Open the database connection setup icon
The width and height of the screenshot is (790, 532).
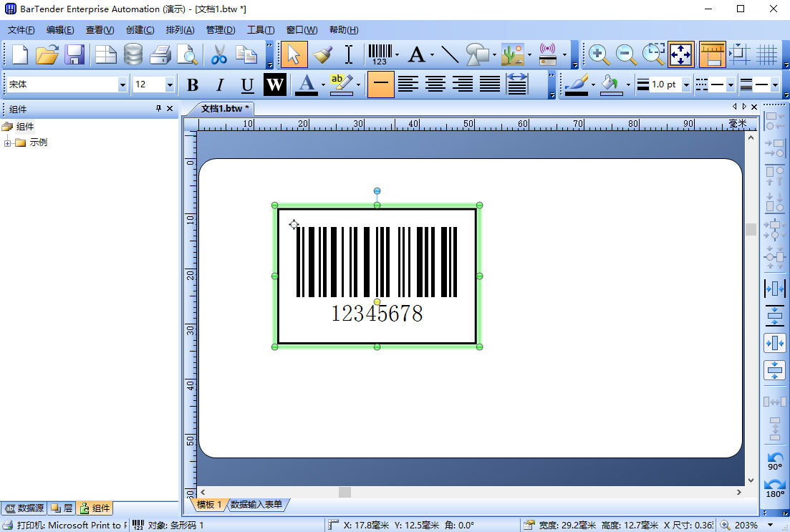(x=133, y=54)
